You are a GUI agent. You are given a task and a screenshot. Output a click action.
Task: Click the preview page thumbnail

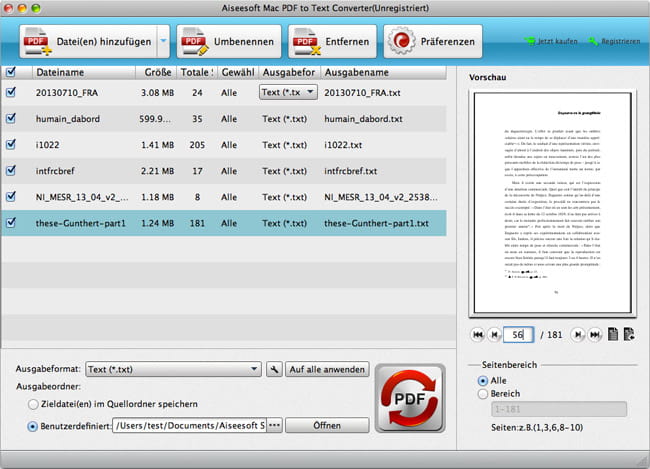point(553,203)
